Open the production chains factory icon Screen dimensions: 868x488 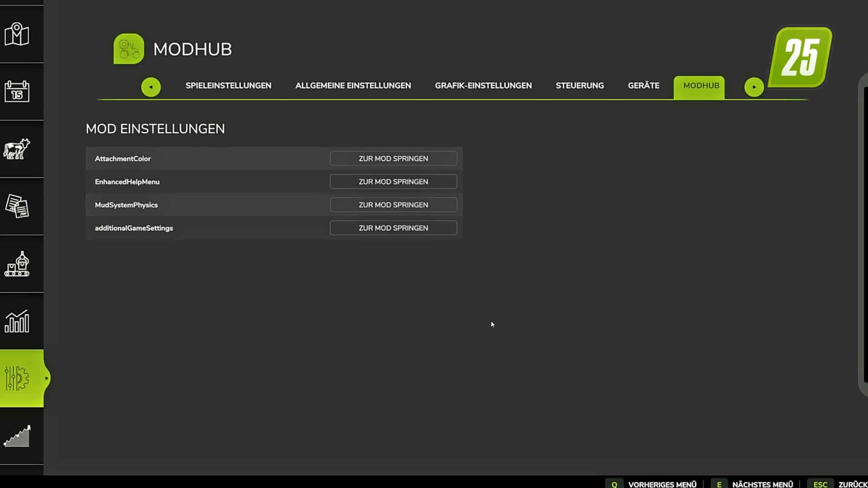[17, 264]
